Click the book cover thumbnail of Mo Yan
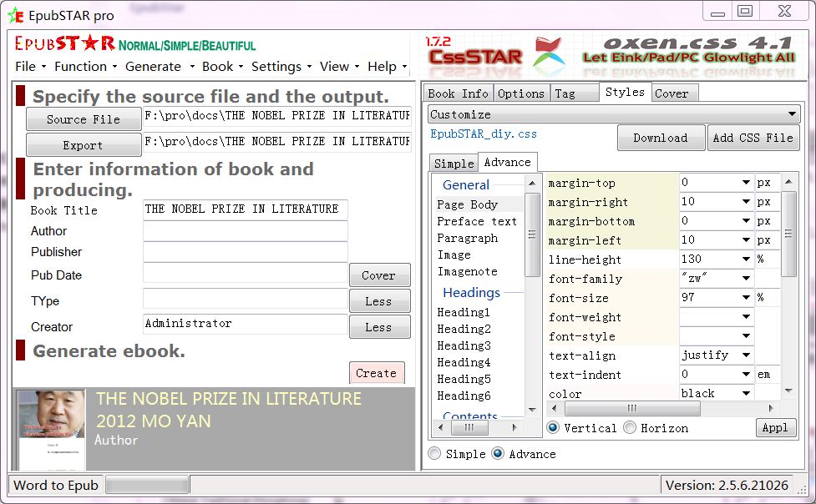This screenshot has height=504, width=816. pyautogui.click(x=50, y=430)
